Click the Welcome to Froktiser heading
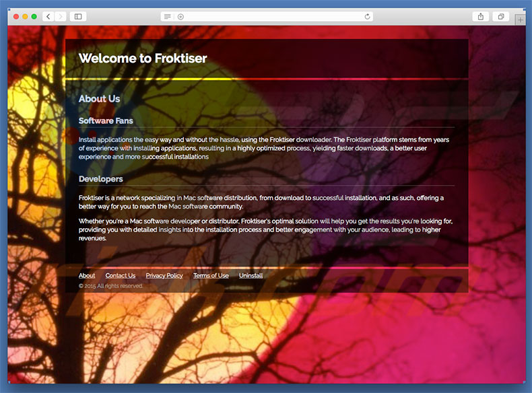Viewport: 532px width, 393px height. [143, 59]
